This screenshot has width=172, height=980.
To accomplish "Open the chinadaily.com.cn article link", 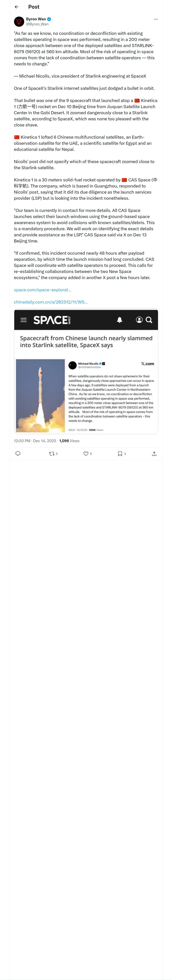I will point(51,302).
